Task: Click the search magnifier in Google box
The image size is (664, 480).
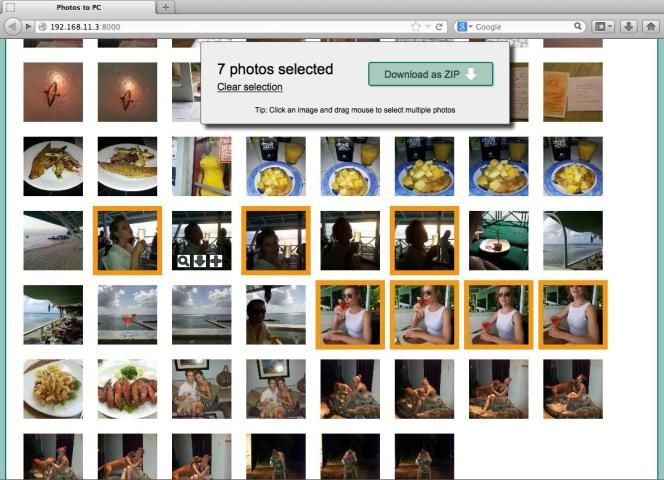Action: click(x=579, y=27)
